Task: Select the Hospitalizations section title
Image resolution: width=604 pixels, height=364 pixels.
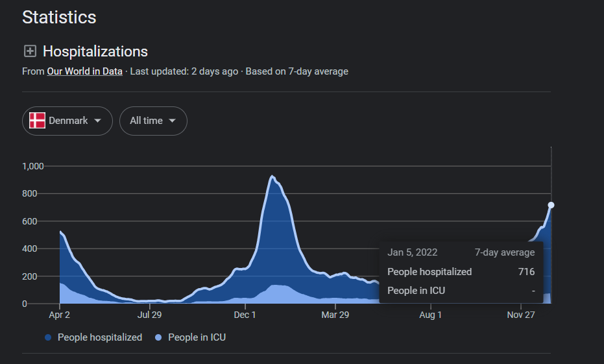Action: point(95,51)
